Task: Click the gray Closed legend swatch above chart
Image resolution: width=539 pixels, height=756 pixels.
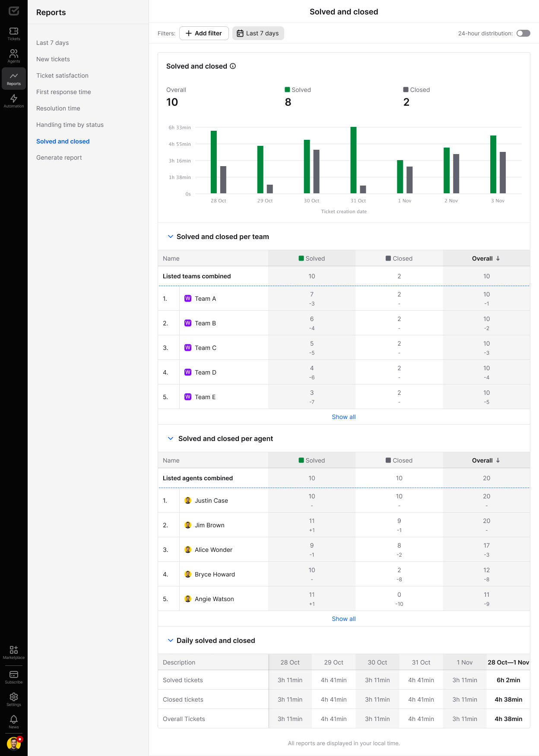Action: pos(406,90)
